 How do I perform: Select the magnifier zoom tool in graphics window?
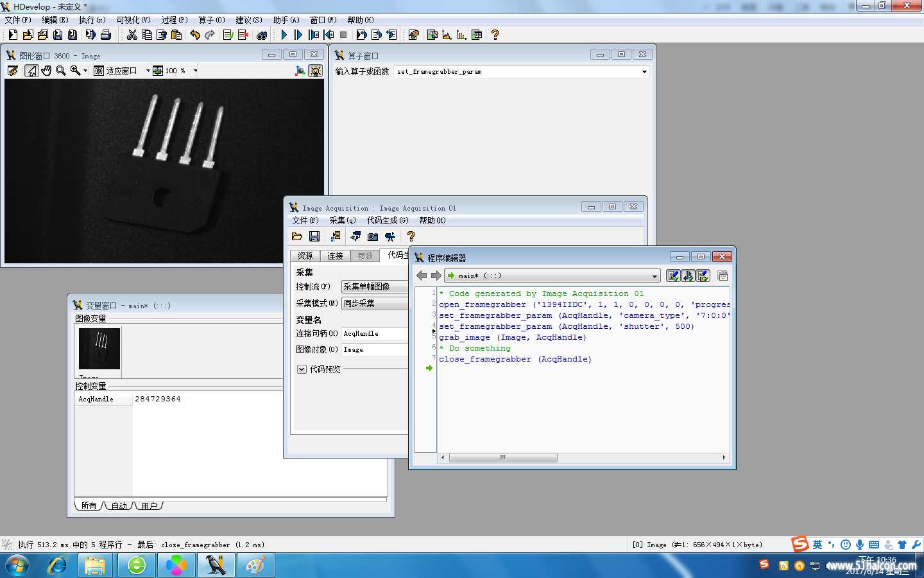click(61, 71)
